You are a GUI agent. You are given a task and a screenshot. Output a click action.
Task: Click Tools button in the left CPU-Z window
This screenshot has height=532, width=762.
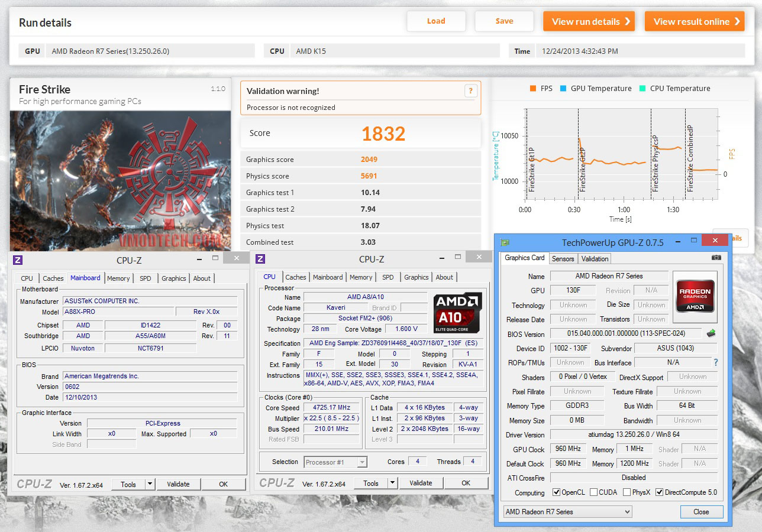(x=128, y=484)
